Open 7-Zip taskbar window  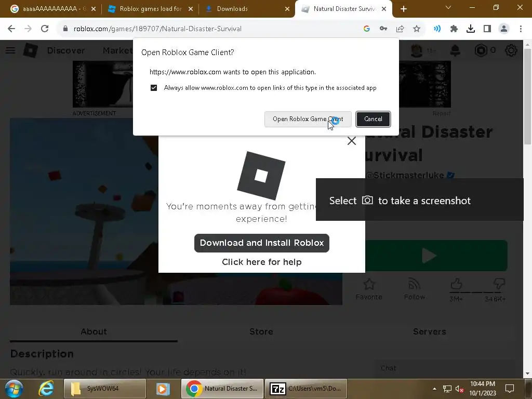click(x=305, y=389)
